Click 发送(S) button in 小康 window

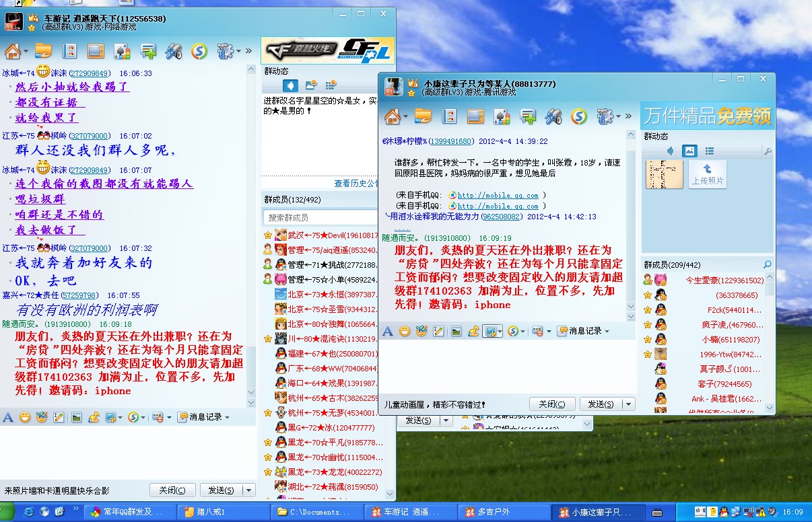(x=601, y=404)
